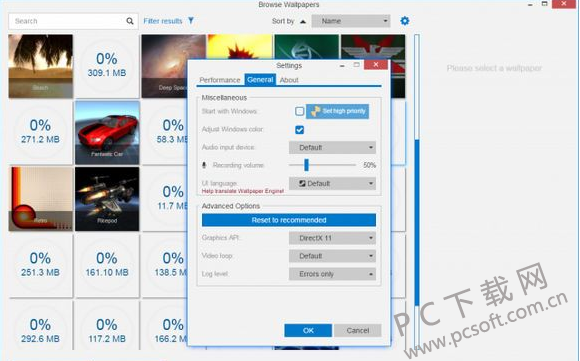Open the Graphics API DirectX 11 dropdown
580x361 pixels.
coord(332,238)
